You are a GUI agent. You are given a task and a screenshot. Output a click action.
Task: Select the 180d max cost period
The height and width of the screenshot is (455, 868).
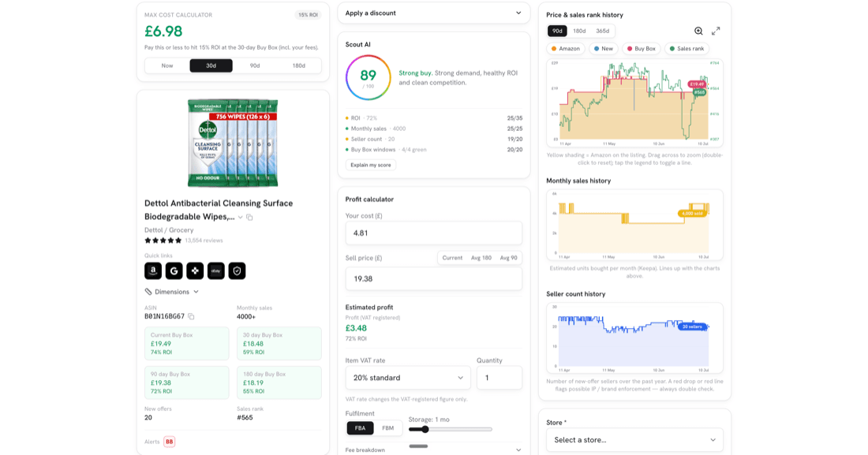point(298,66)
